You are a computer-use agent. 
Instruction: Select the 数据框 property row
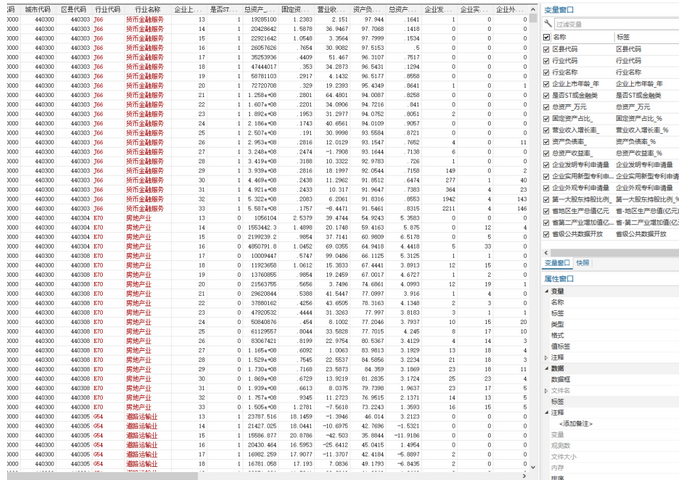click(x=611, y=380)
